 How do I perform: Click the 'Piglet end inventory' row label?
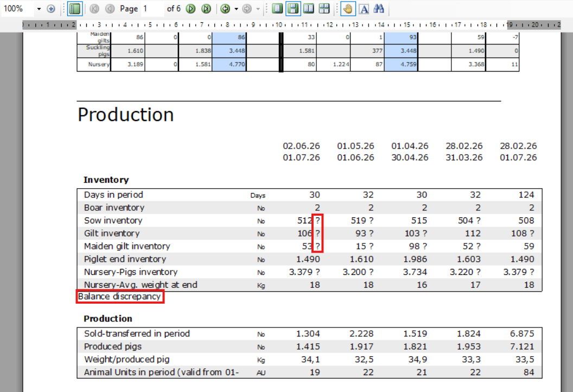pyautogui.click(x=125, y=259)
